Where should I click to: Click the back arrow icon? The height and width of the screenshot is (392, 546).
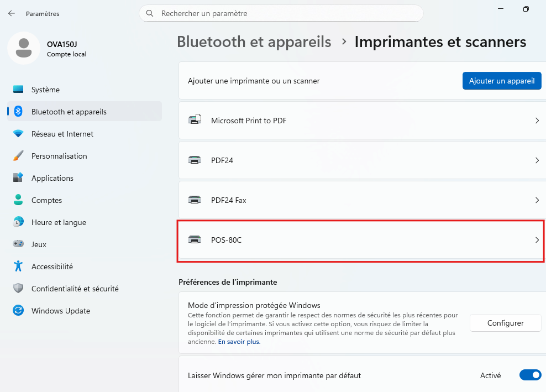coord(12,13)
